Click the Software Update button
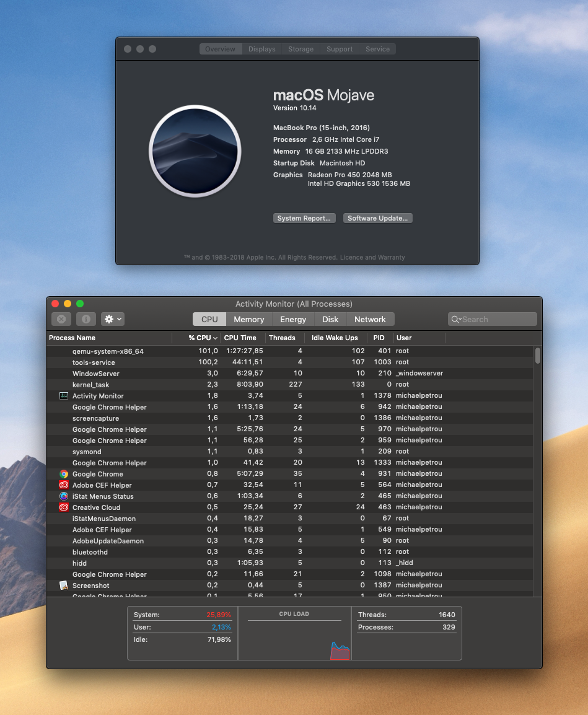The width and height of the screenshot is (588, 715). (378, 219)
